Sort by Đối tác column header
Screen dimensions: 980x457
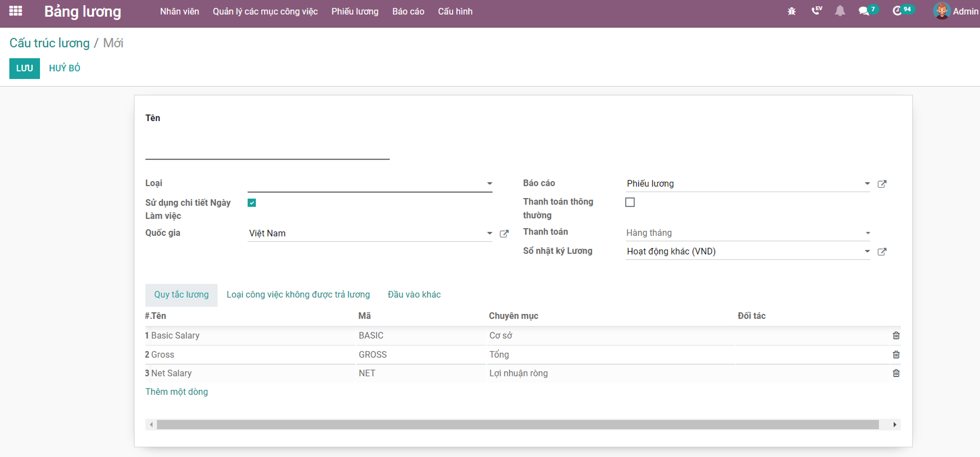tap(751, 316)
